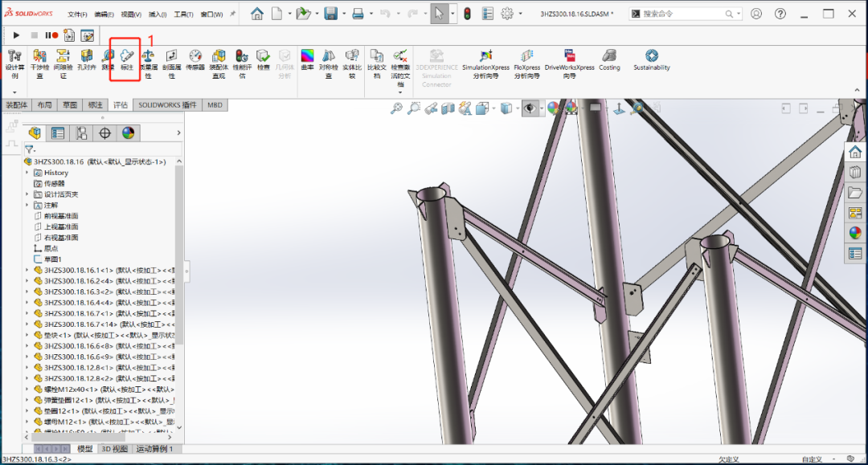The image size is (868, 465).
Task: Launch the SimulationXpress analysis wizard
Action: 485,63
